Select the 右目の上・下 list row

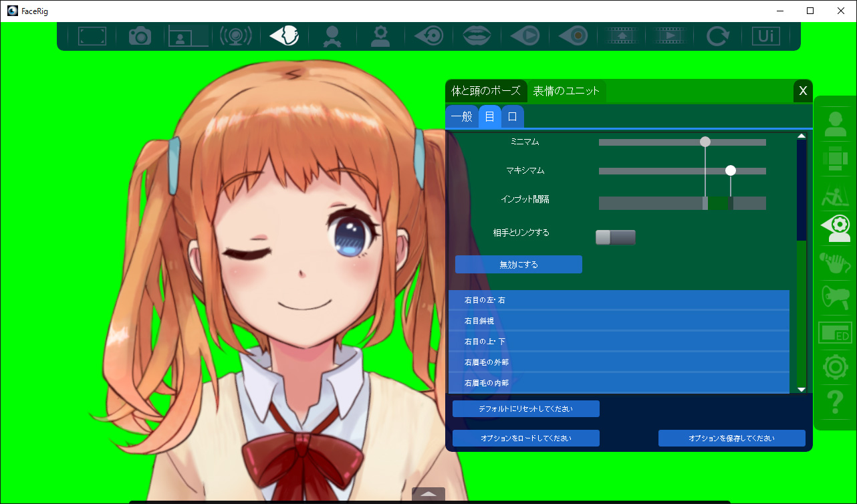click(x=619, y=342)
